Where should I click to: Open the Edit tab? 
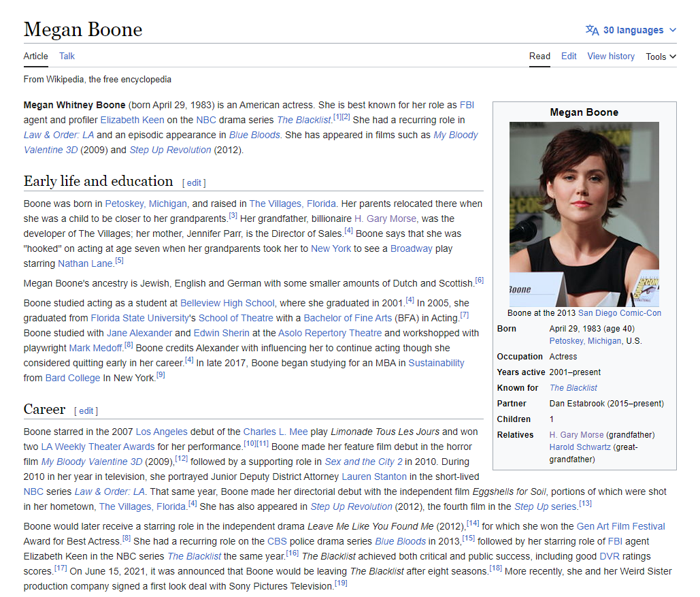point(569,57)
